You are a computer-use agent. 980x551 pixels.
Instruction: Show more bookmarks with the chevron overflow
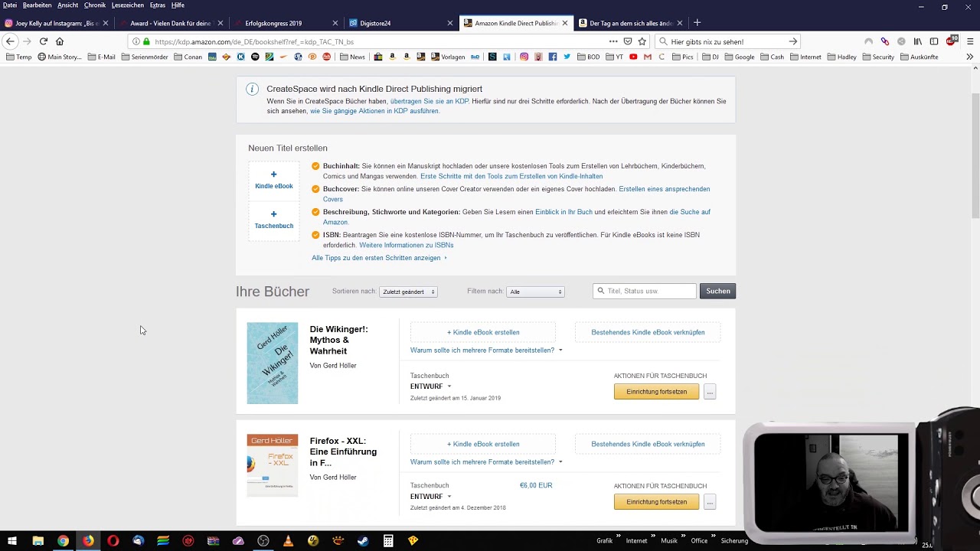pos(969,57)
